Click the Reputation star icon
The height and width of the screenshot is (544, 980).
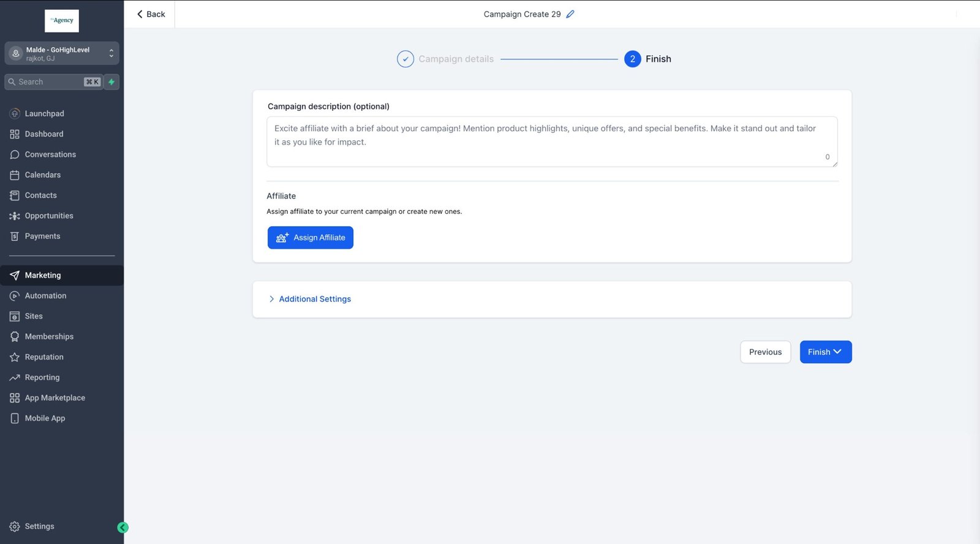tap(15, 357)
